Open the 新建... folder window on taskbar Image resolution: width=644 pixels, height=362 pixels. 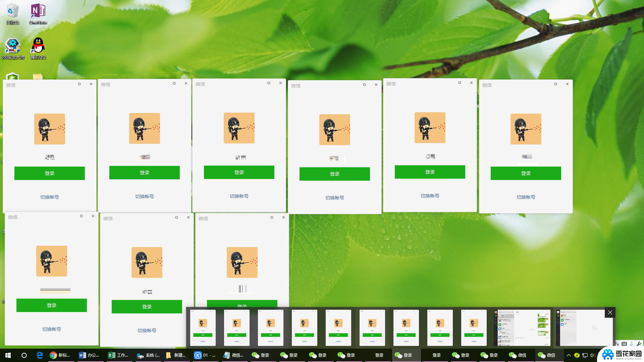tap(176, 355)
